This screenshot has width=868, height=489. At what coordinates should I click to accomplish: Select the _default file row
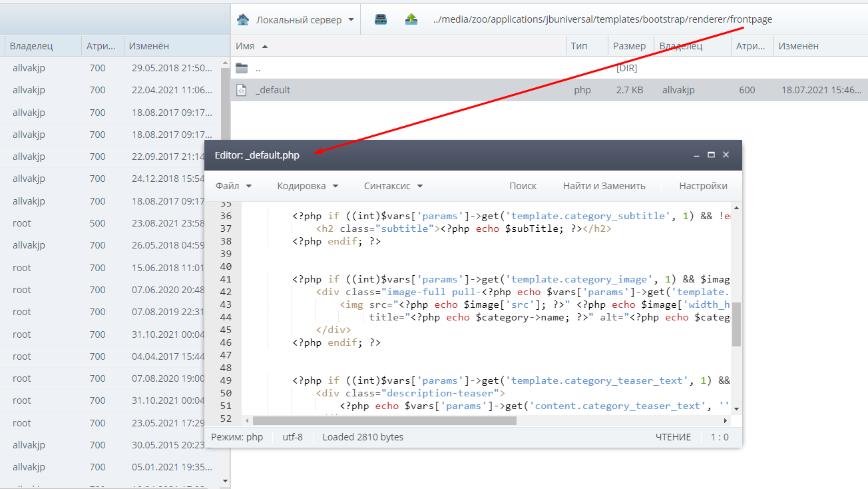point(549,90)
